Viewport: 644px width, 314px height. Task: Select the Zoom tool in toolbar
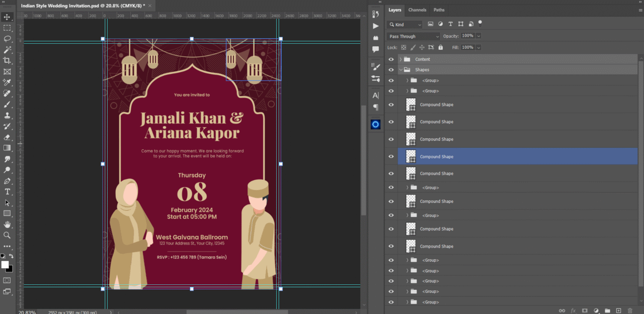point(7,235)
